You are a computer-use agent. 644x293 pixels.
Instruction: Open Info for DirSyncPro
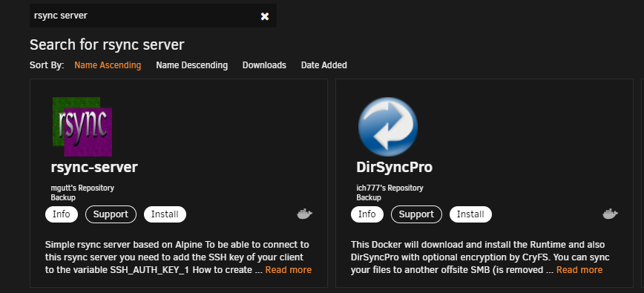coord(367,214)
